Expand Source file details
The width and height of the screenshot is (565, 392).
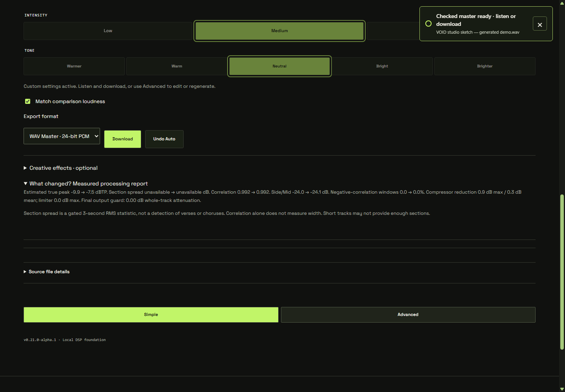47,272
